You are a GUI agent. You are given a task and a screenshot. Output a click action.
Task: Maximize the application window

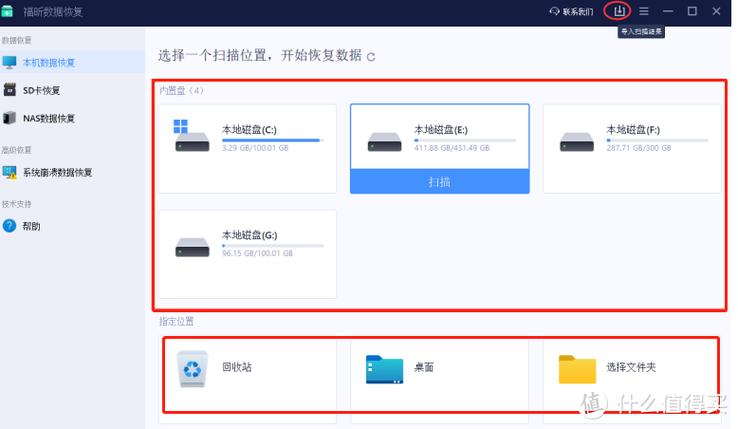click(692, 11)
